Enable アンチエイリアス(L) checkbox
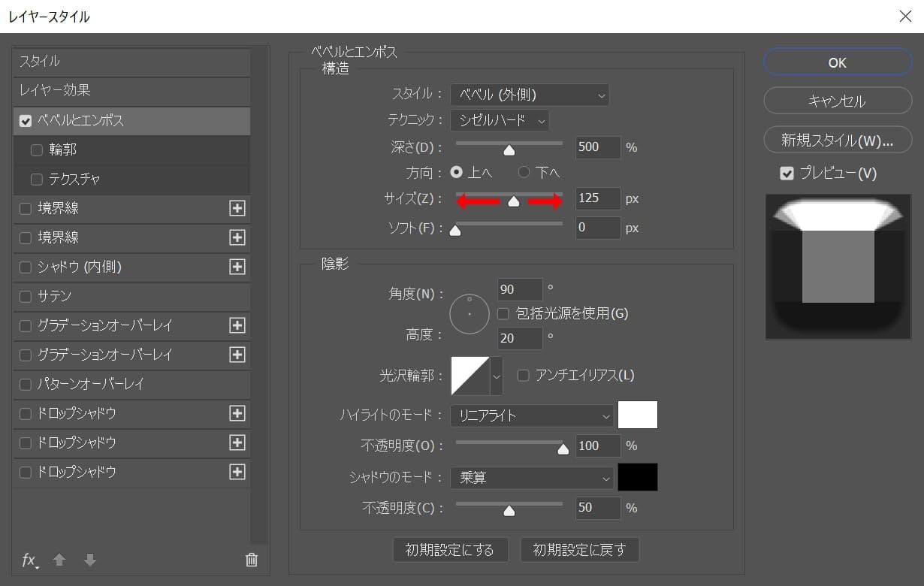924x586 pixels. coord(524,375)
